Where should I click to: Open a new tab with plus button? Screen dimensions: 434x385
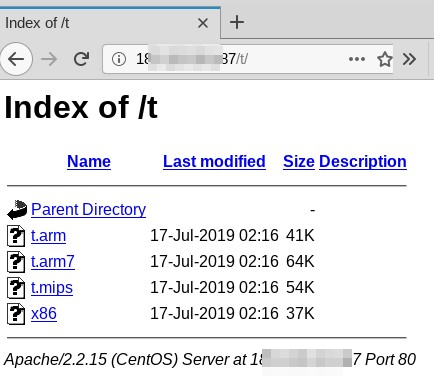pos(237,23)
